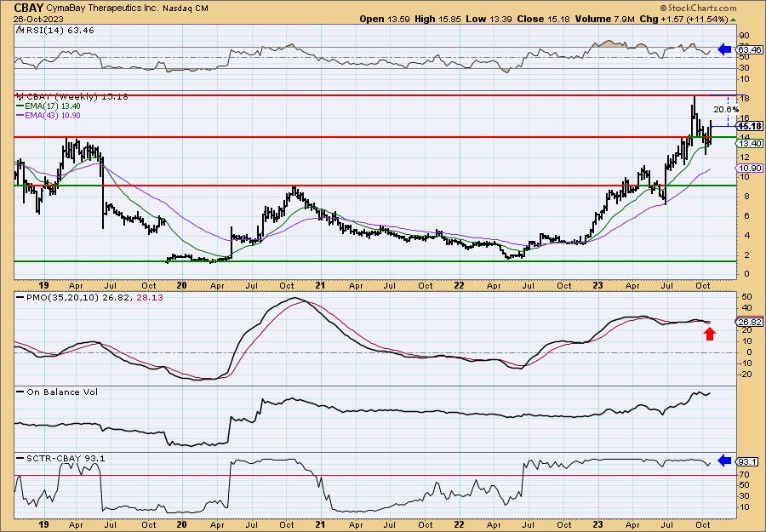Screen dimensions: 766x532
Task: Click the On Balance Vol indicator label
Action: 58,392
